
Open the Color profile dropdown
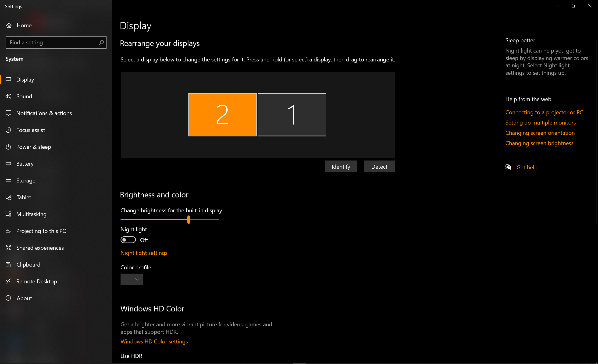tap(132, 280)
